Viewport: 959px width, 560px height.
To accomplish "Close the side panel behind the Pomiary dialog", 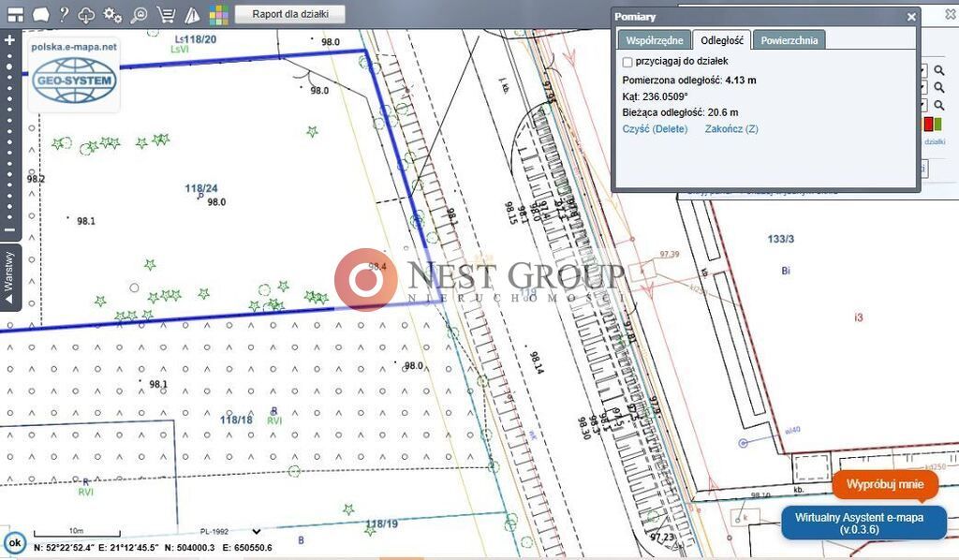I will tap(951, 15).
